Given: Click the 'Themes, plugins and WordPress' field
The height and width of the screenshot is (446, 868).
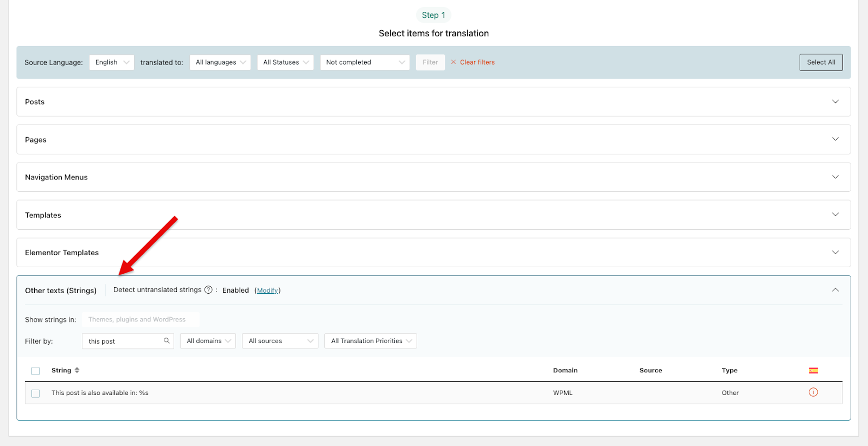Looking at the screenshot, I should [141, 320].
